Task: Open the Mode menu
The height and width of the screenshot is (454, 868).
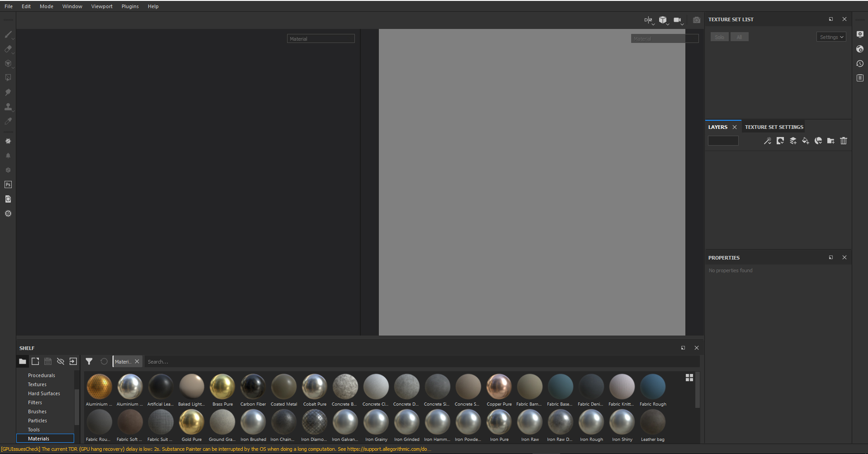Action: click(x=47, y=6)
